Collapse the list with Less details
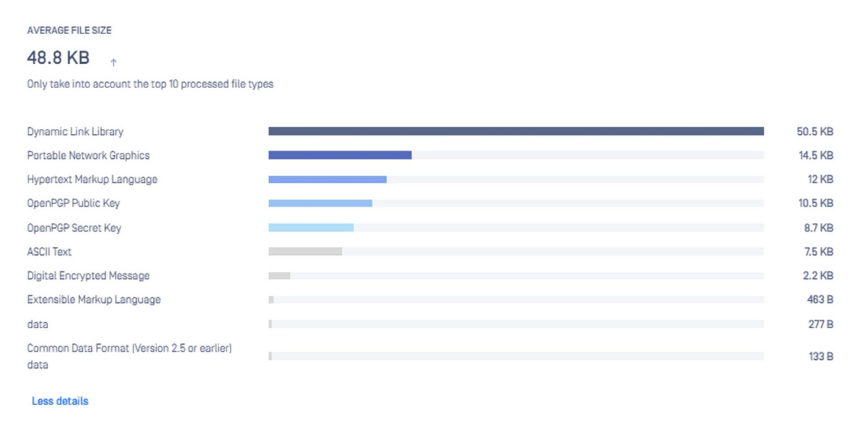This screenshot has width=868, height=434. 60,401
